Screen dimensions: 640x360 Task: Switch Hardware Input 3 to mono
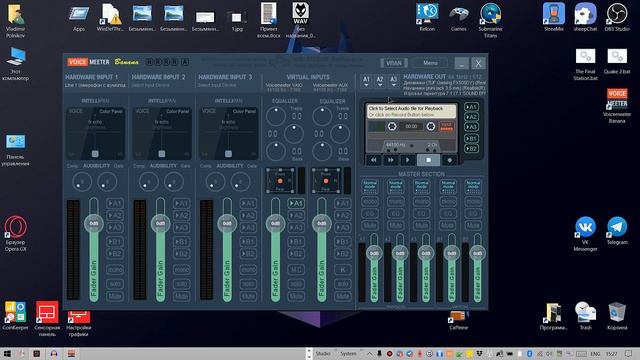tap(248, 270)
